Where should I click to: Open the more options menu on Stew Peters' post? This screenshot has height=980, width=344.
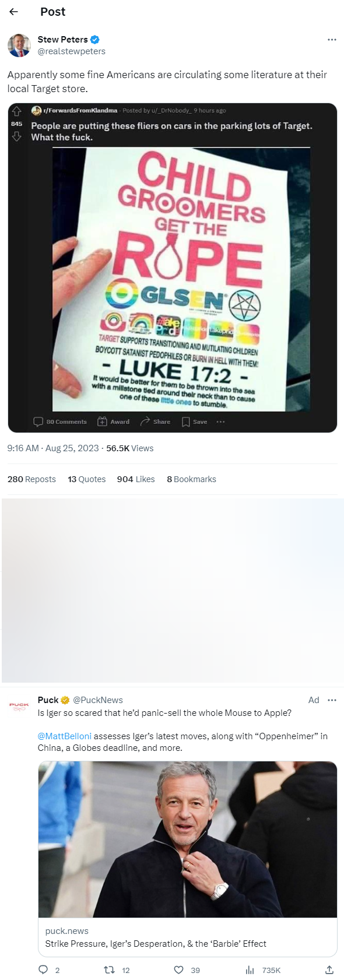(x=332, y=40)
